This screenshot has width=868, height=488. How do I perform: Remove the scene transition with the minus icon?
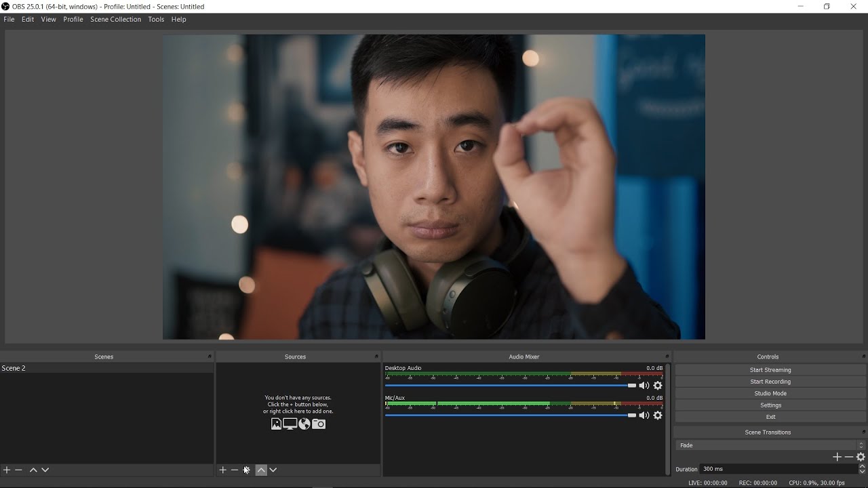849,457
